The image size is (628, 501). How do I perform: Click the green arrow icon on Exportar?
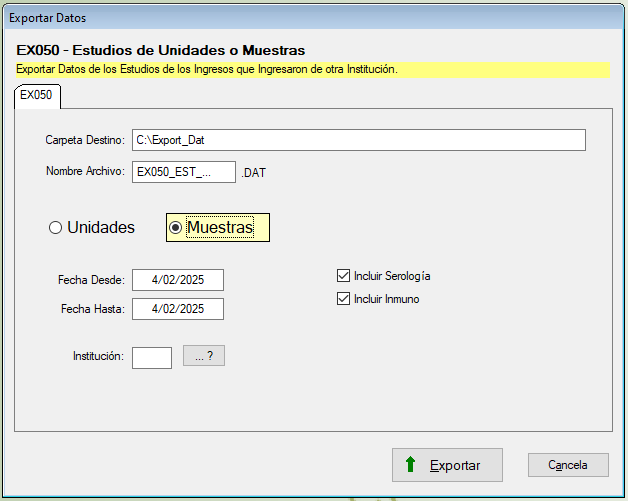410,465
